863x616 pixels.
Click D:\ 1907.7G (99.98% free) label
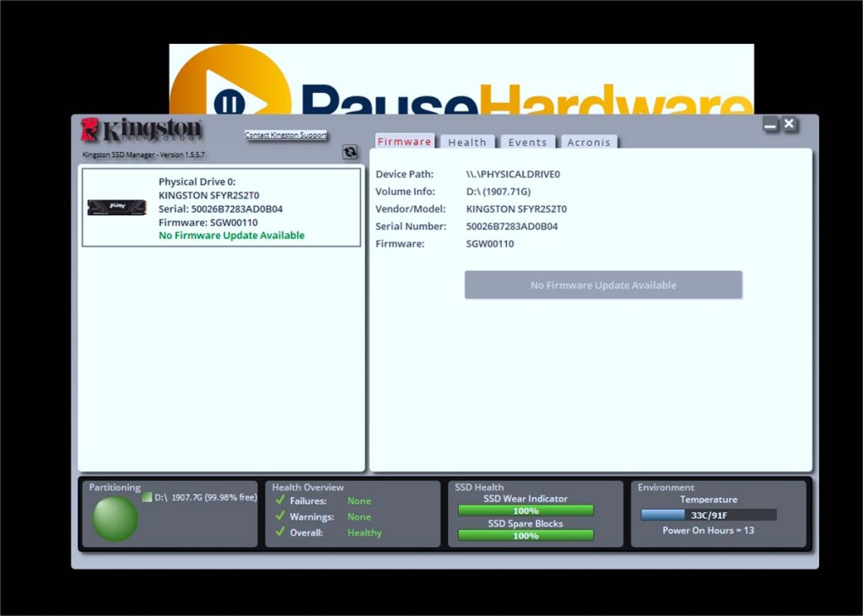click(x=205, y=497)
